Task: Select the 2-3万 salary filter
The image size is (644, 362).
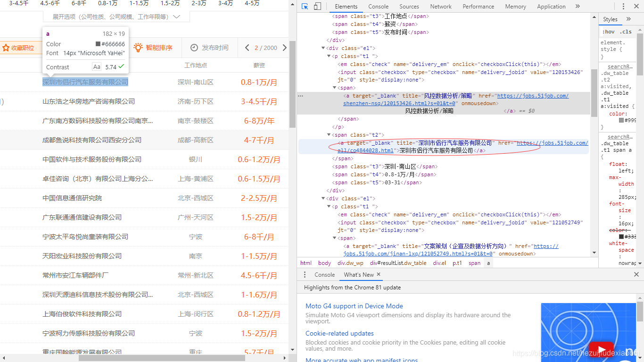Action: (x=198, y=3)
